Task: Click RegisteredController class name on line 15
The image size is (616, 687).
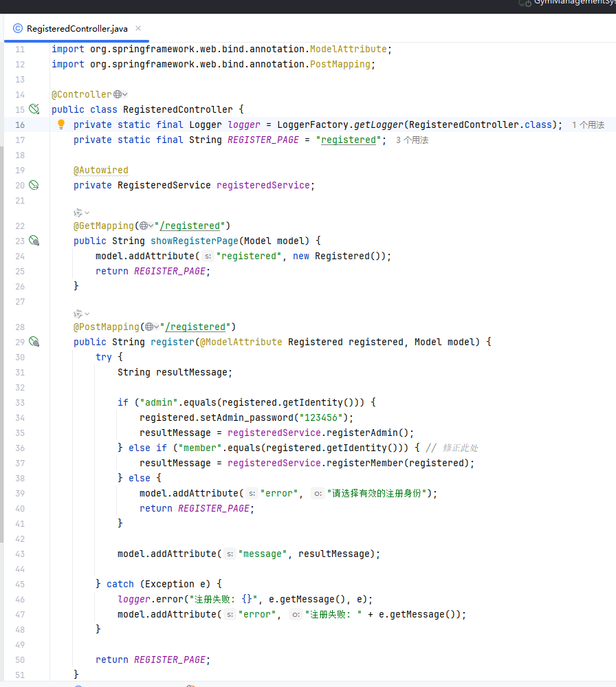Action: [x=178, y=109]
